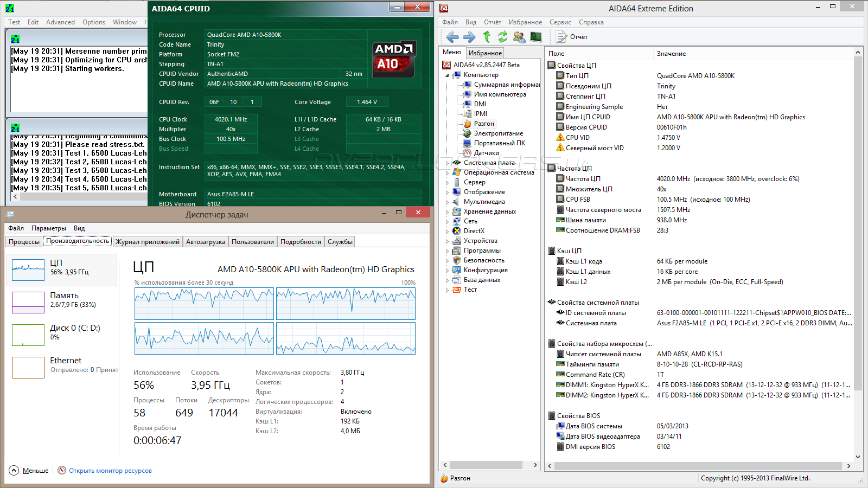The height and width of the screenshot is (488, 868).
Task: Switch to the Процессы tab in Task Manager
Action: click(x=24, y=242)
